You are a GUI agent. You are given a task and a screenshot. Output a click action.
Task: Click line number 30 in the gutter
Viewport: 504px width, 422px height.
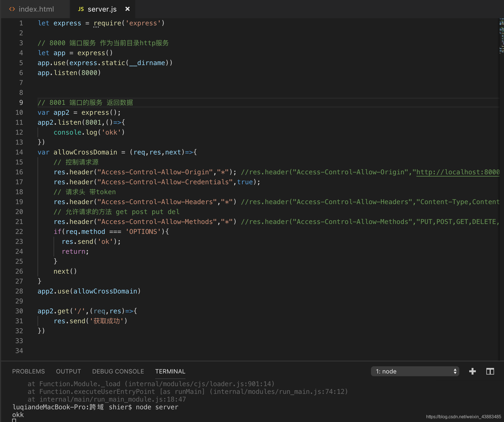(x=19, y=311)
